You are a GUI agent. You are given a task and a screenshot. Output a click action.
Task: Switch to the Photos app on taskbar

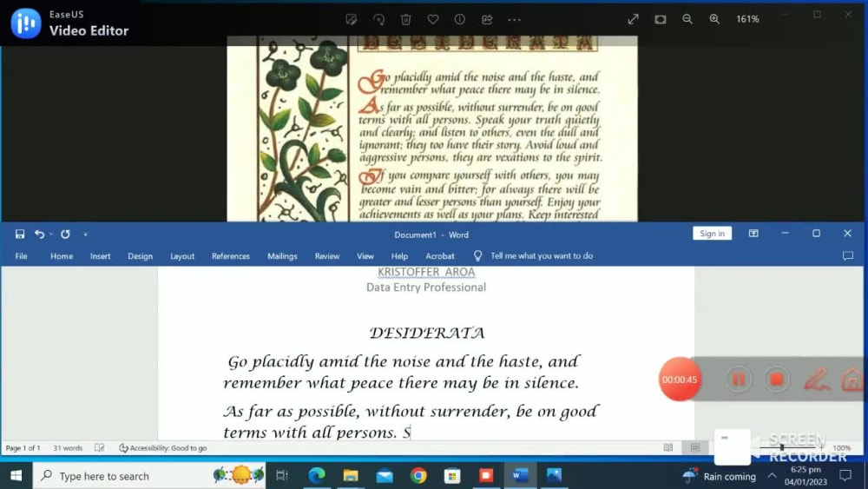tap(554, 476)
